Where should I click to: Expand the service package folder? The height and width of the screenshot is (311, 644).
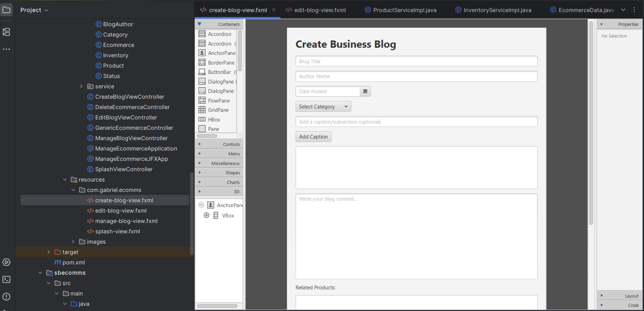(x=81, y=86)
